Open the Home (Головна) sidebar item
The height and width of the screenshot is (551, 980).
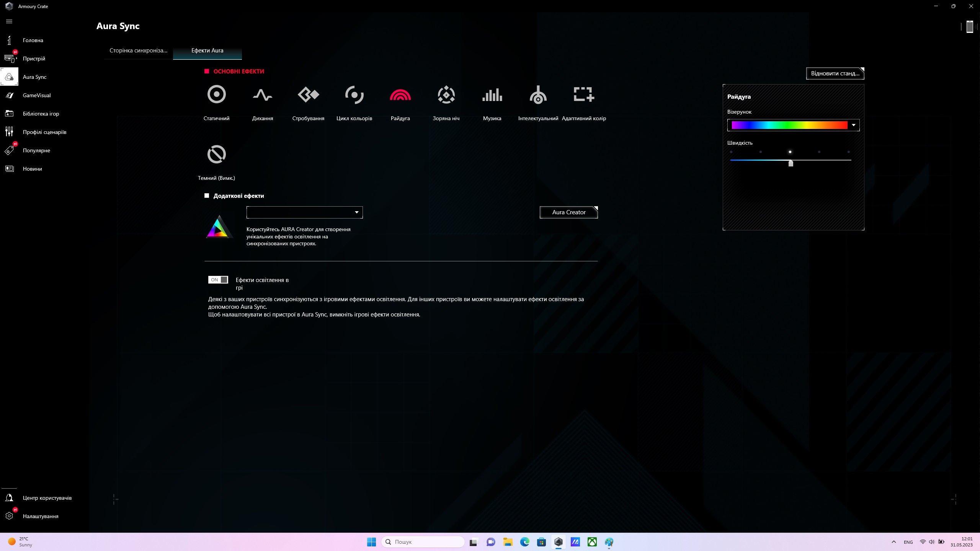click(33, 40)
